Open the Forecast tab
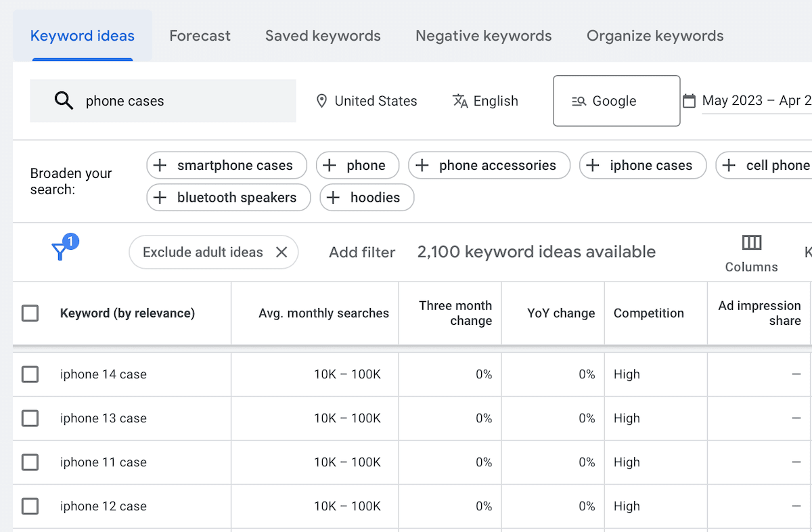812x532 pixels. (200, 36)
